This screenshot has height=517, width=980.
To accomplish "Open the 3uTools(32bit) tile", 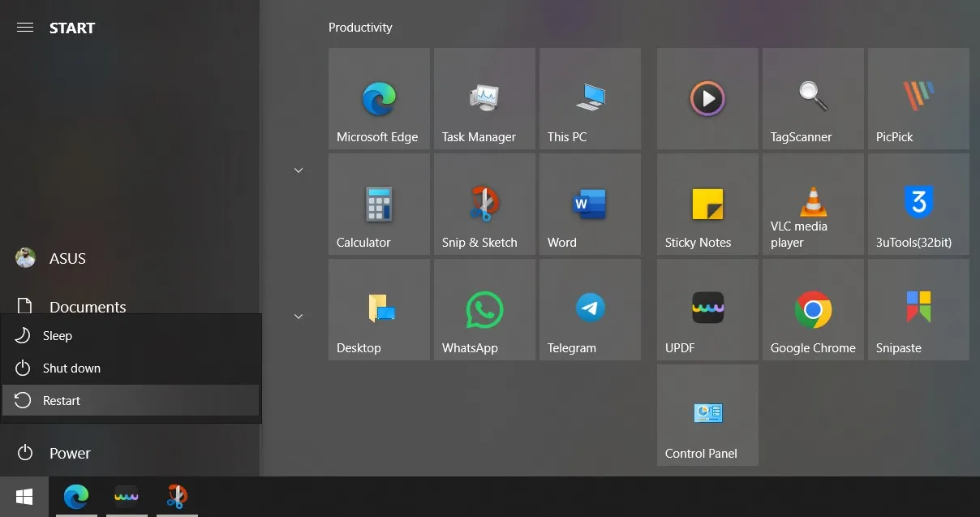I will [x=918, y=204].
